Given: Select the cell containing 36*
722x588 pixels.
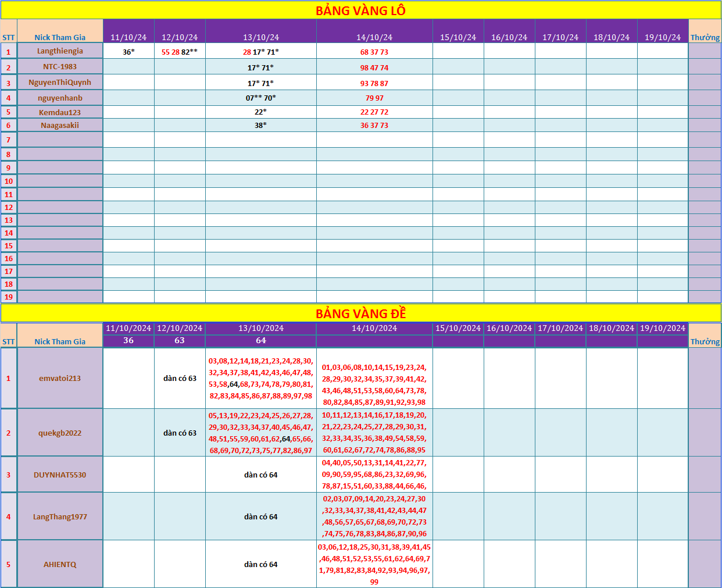Looking at the screenshot, I should click(x=128, y=52).
